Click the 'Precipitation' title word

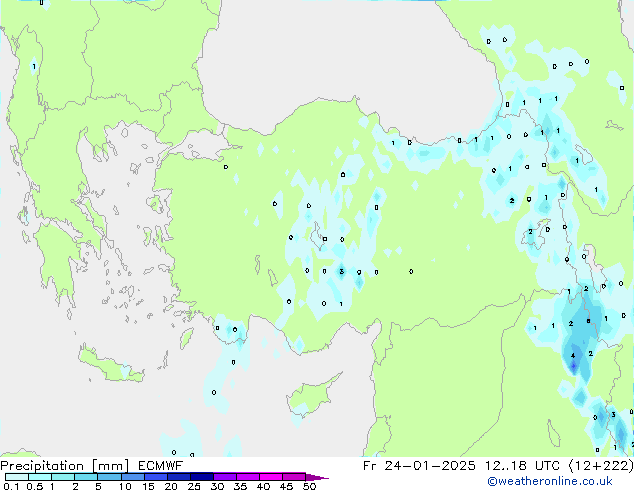[42, 466]
